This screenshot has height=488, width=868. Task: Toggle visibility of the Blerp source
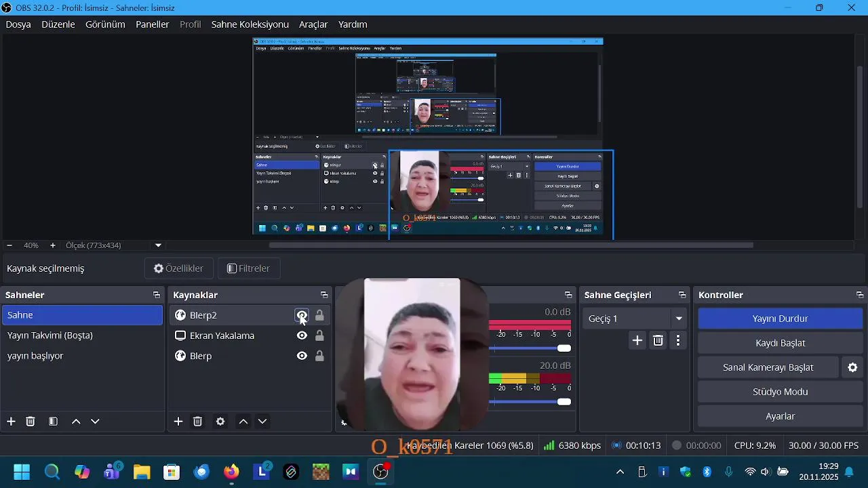click(302, 356)
